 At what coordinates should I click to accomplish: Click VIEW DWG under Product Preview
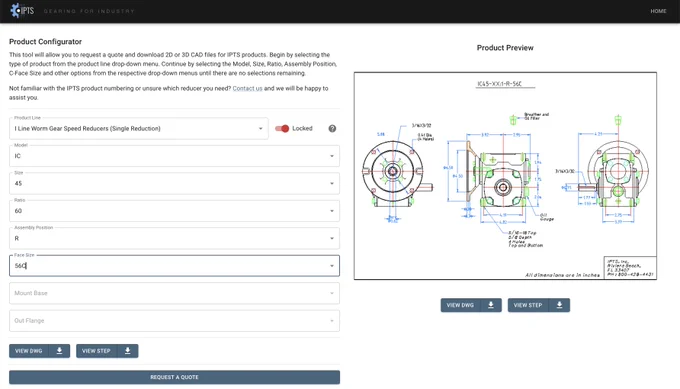(x=460, y=305)
